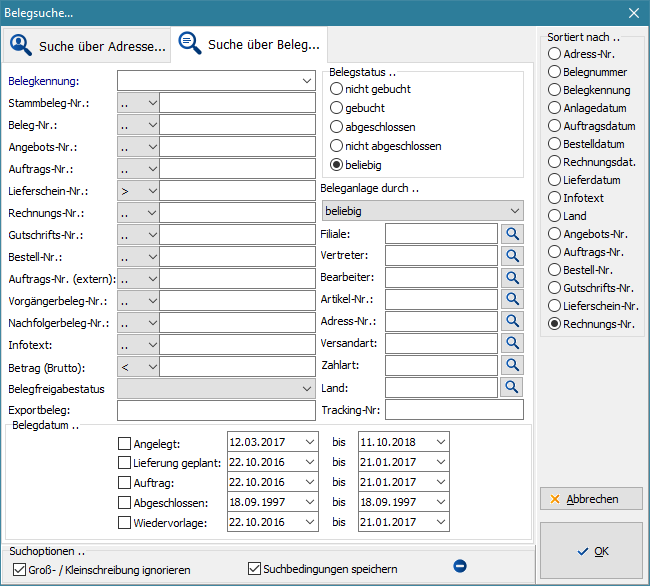Click the blue minus icon in Suchoptionen

point(460,566)
